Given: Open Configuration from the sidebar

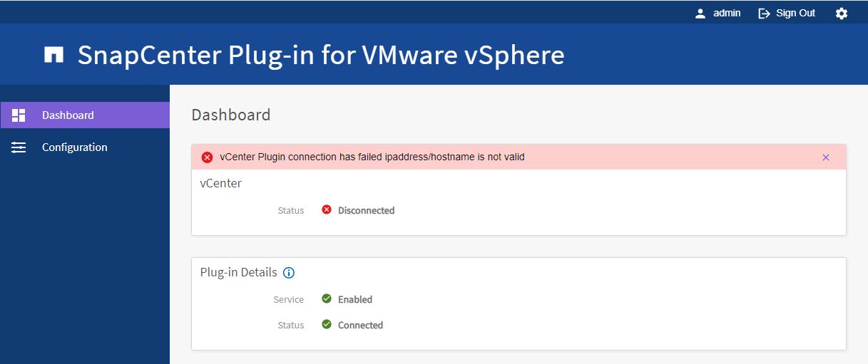Looking at the screenshot, I should coord(74,147).
